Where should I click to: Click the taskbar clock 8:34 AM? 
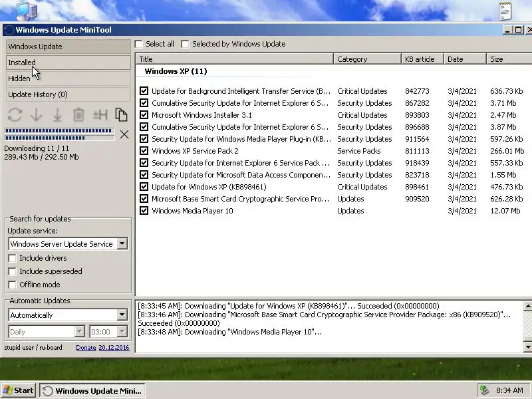click(x=509, y=390)
